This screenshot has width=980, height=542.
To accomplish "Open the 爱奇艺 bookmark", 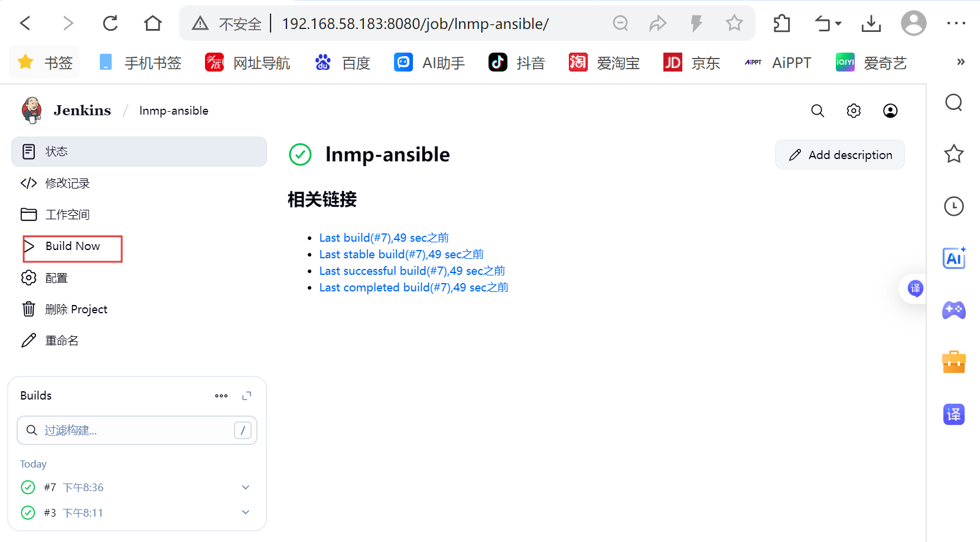I will [x=871, y=62].
